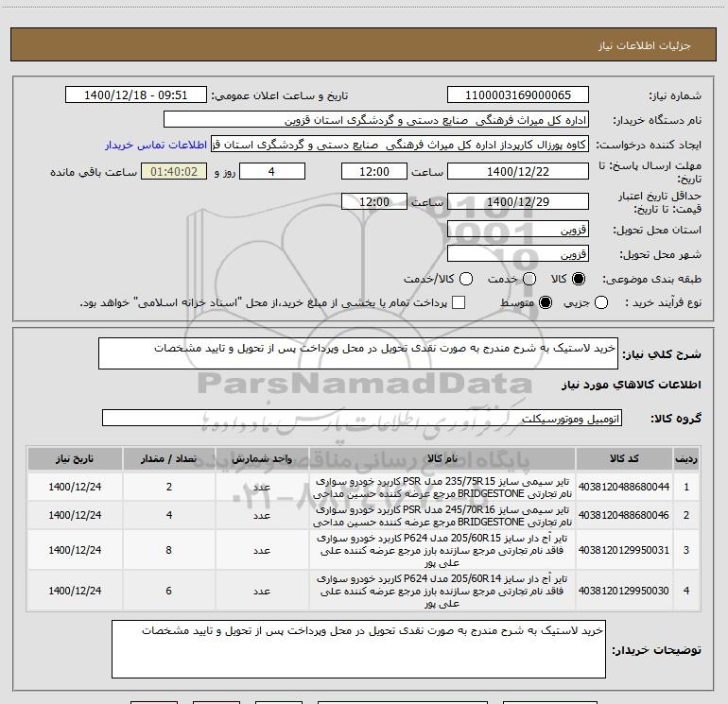Viewport: 728px width, 704px height.
Task: Select the متوسط purchase type radio
Action: pyautogui.click(x=546, y=302)
